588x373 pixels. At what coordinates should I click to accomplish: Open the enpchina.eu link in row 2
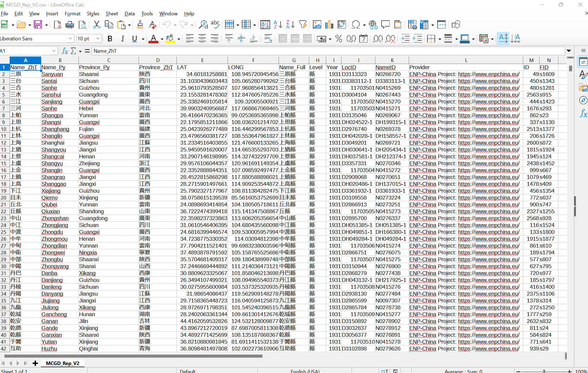coord(489,74)
